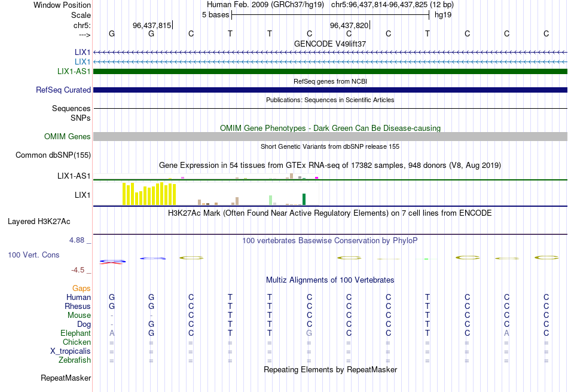Viewport: 568px width, 392px height.
Task: Click the SNPs track label
Action: click(81, 118)
